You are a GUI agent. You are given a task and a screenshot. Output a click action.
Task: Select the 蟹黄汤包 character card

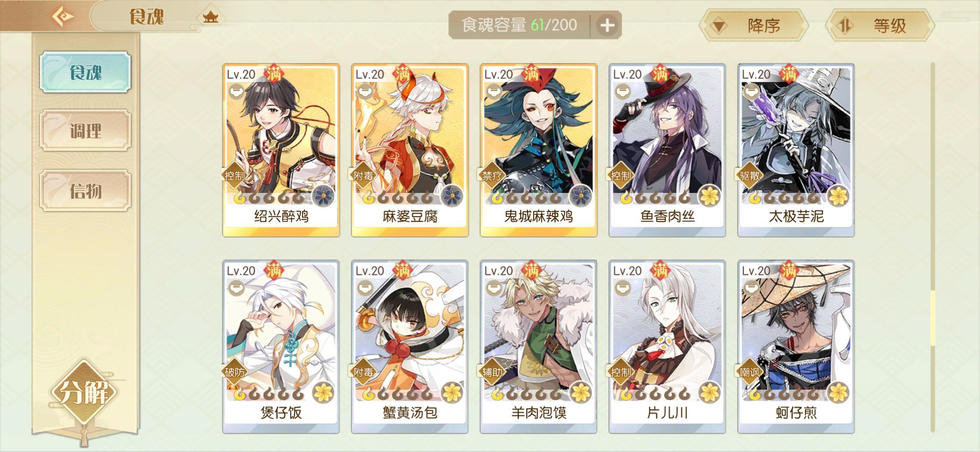(410, 347)
